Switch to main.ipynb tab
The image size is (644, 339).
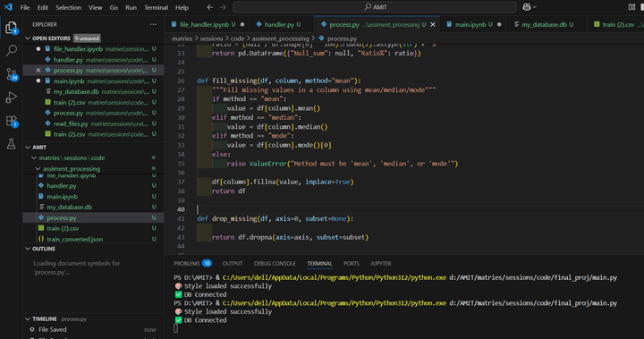pyautogui.click(x=473, y=25)
